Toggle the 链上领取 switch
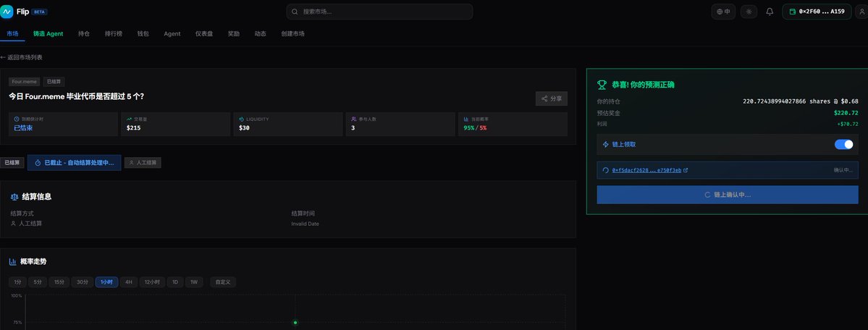This screenshot has height=330, width=868. (843, 145)
